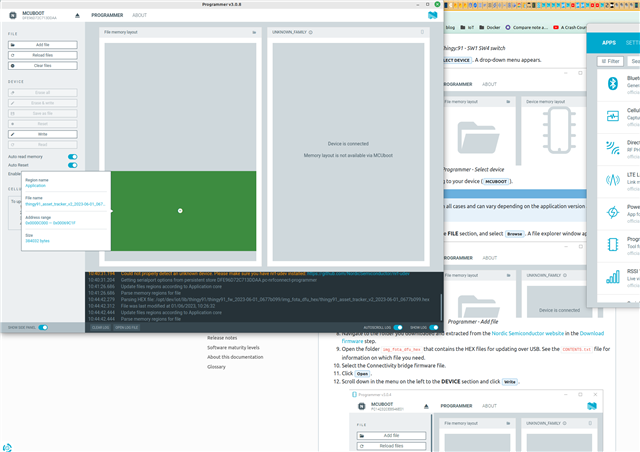This screenshot has height=452, width=640.
Task: Open IoT bookmark folder in browser
Action: point(467,27)
